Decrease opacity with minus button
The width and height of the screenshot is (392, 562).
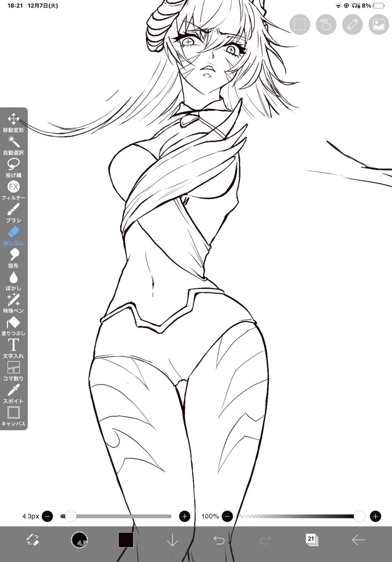point(227,516)
